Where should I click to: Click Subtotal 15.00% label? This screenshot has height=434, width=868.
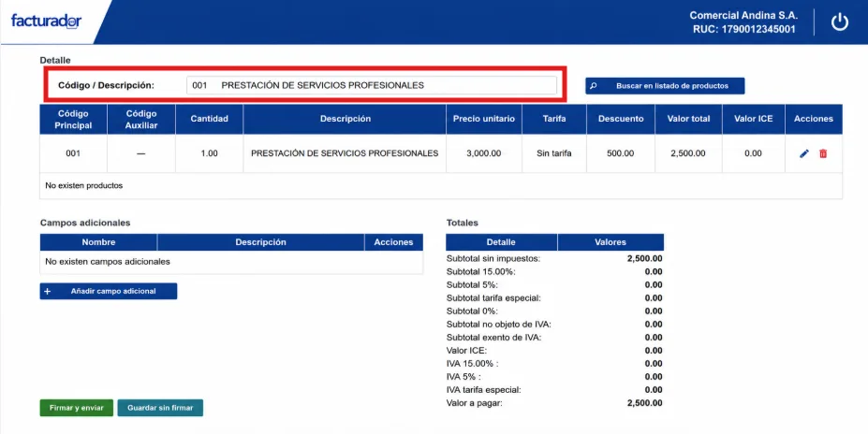pyautogui.click(x=481, y=271)
